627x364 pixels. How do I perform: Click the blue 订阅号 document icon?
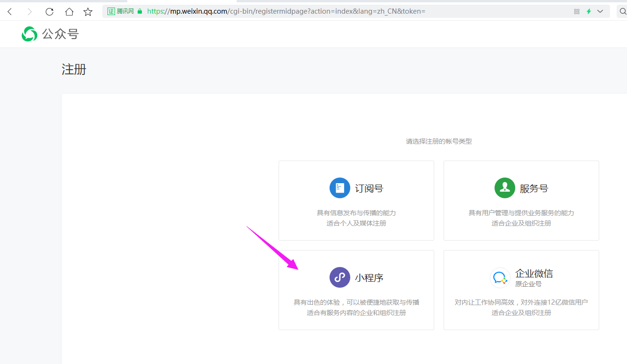click(340, 188)
